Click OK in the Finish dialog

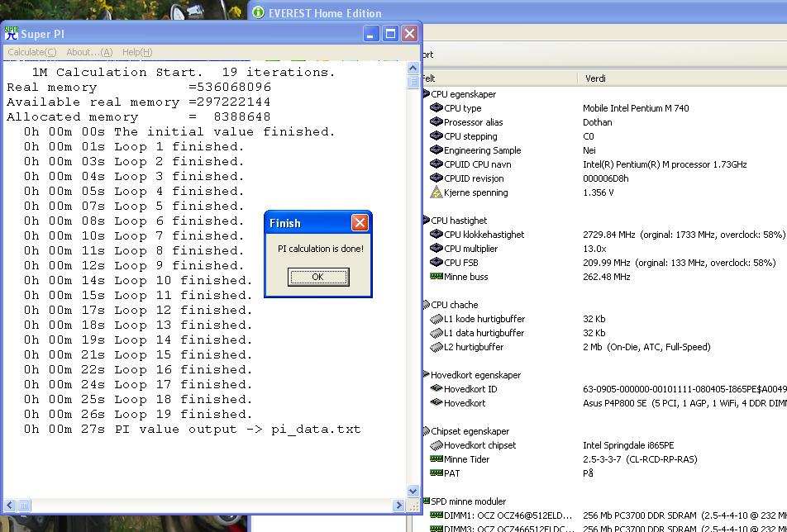(x=318, y=277)
